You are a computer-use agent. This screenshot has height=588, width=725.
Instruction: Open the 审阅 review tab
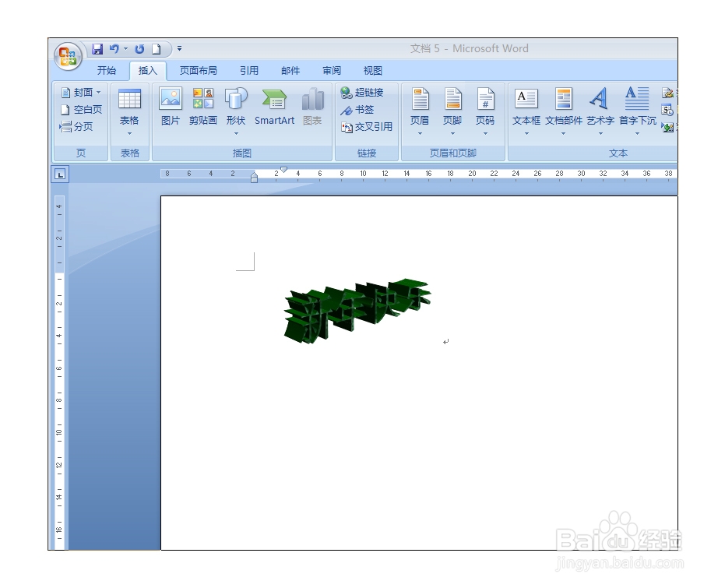(331, 70)
